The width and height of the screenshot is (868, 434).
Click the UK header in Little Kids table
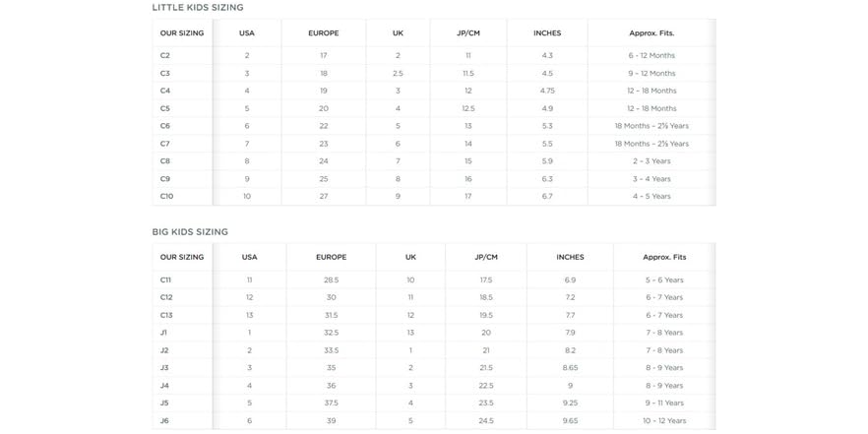[x=398, y=33]
